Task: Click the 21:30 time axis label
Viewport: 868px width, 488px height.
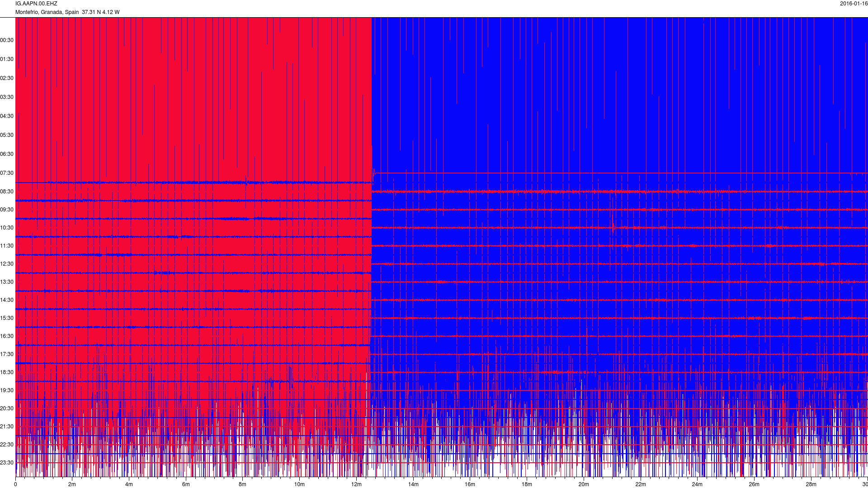Action: [7, 427]
